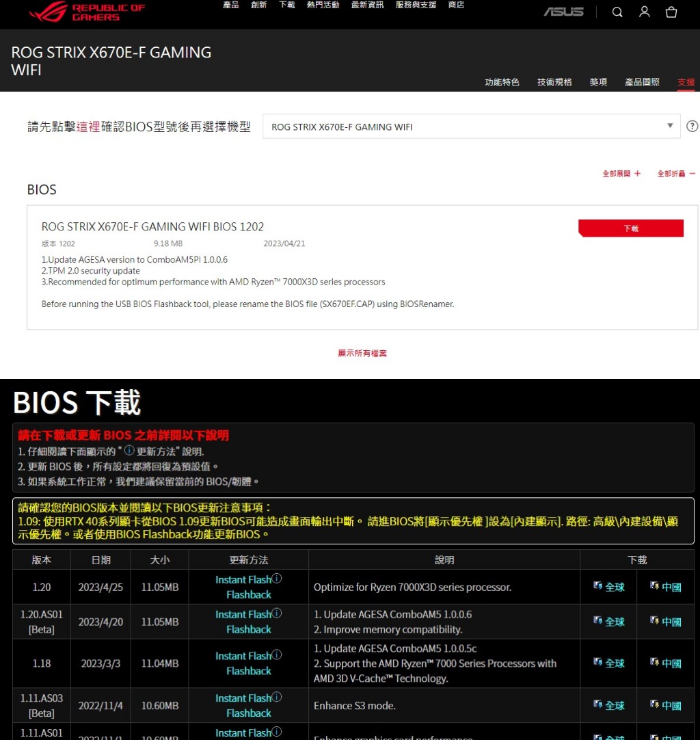Click the ASUS logo
700x740 pixels.
click(x=563, y=12)
